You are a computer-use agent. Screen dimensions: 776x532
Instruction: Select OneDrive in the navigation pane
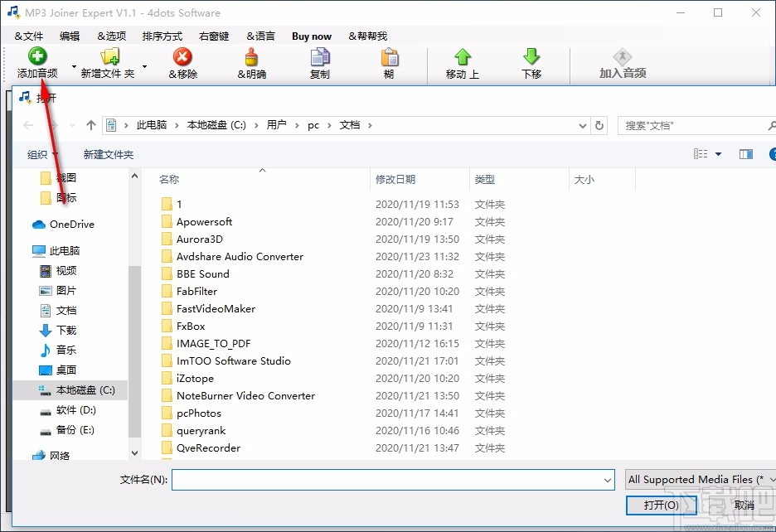(x=63, y=225)
